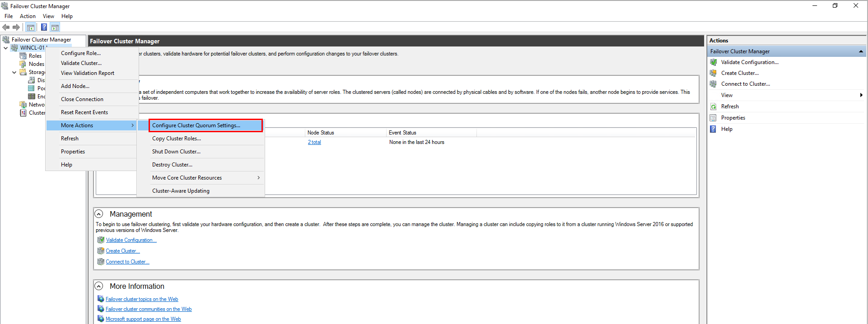Click the Show/Hide Console Tree toolbar icon

[x=31, y=27]
